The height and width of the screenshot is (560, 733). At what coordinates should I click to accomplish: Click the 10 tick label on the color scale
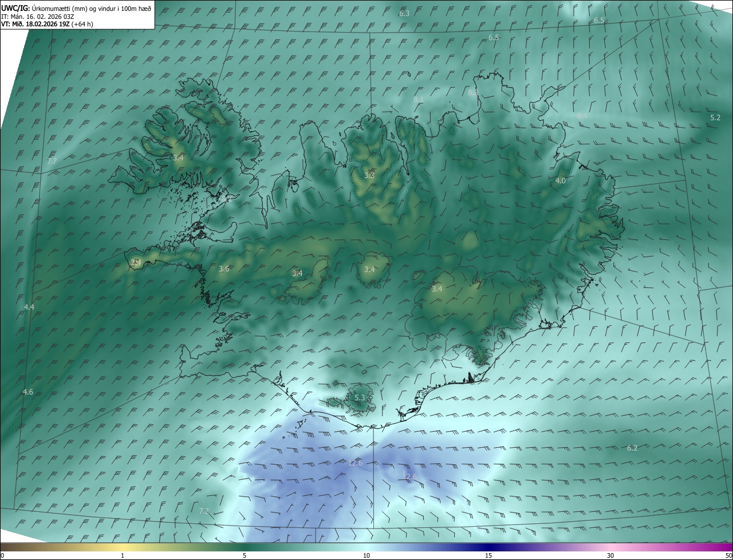coord(366,555)
